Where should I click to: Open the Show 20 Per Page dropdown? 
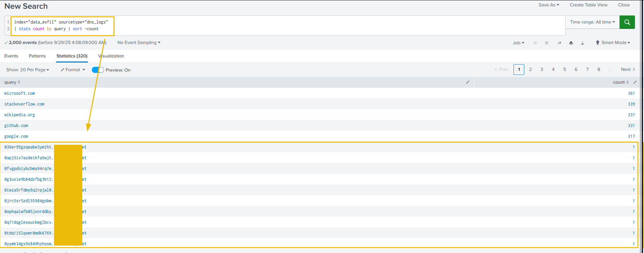coord(28,70)
